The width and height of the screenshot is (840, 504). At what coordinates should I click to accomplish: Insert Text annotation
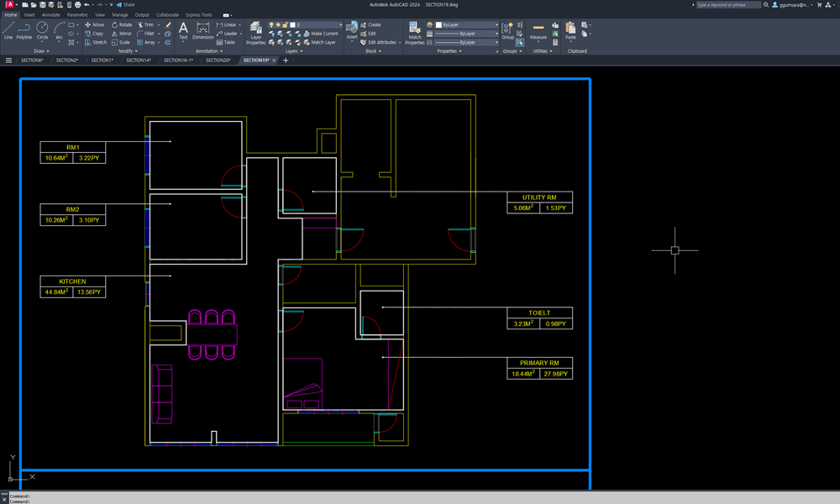[183, 30]
